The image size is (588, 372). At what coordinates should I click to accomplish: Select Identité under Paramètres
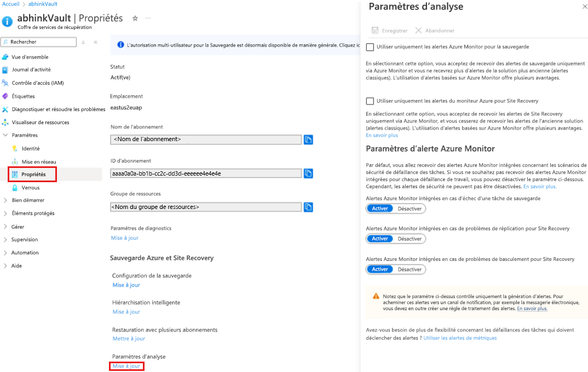point(33,148)
